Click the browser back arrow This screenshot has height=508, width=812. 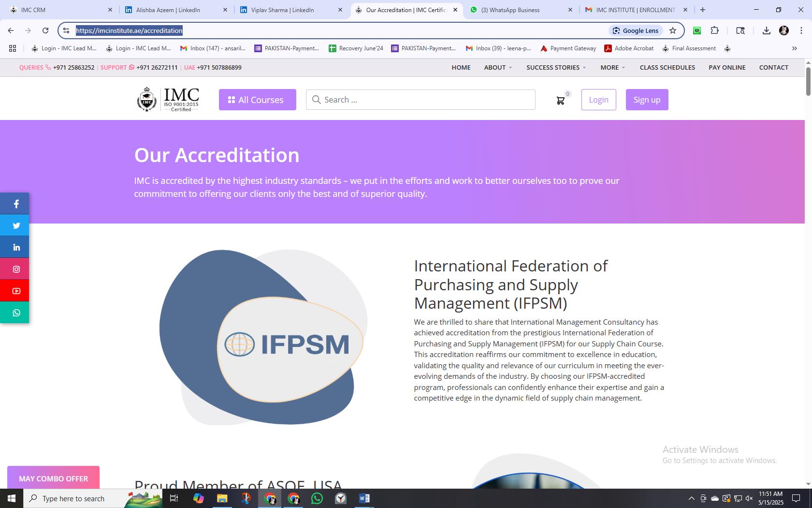coord(11,30)
